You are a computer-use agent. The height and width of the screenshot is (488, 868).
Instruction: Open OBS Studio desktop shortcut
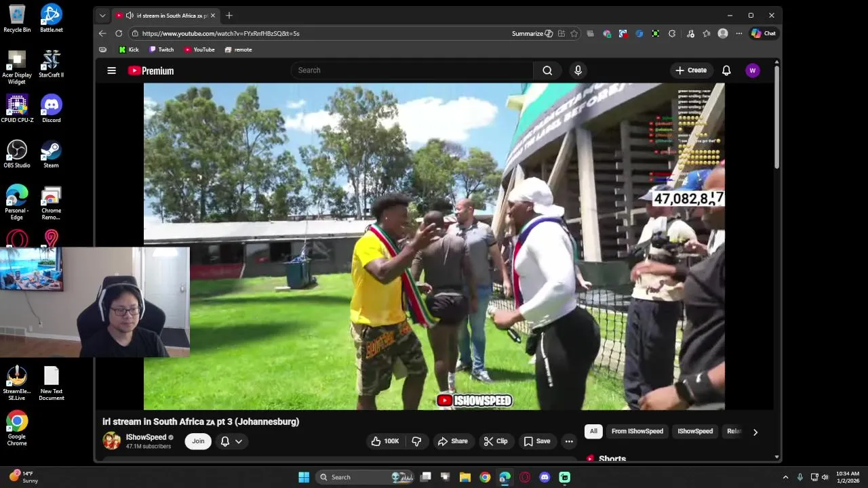click(x=17, y=155)
